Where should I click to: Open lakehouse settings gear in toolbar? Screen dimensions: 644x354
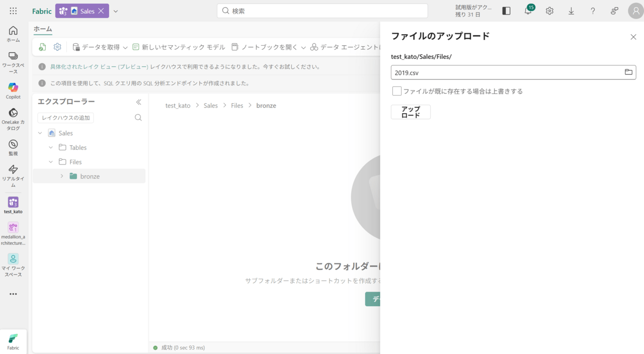(x=57, y=47)
